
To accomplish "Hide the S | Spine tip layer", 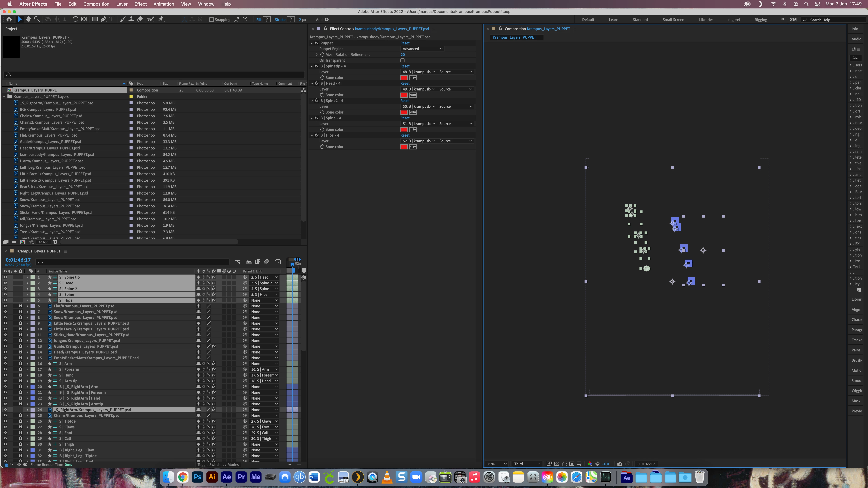I will [x=5, y=277].
